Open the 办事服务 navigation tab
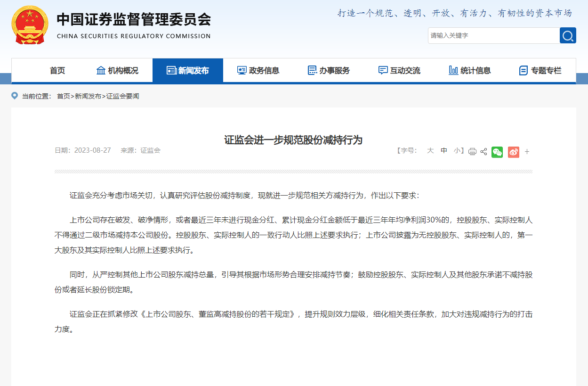The height and width of the screenshot is (386, 588). 329,71
